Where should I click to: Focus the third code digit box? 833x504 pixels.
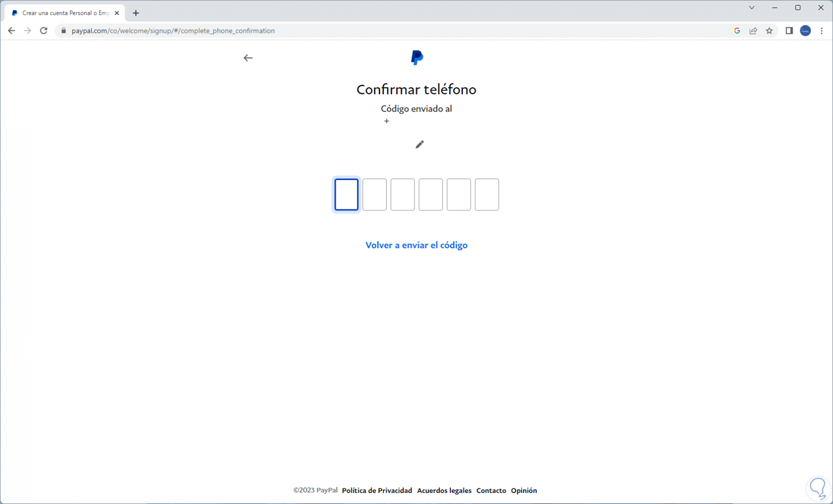coord(403,195)
